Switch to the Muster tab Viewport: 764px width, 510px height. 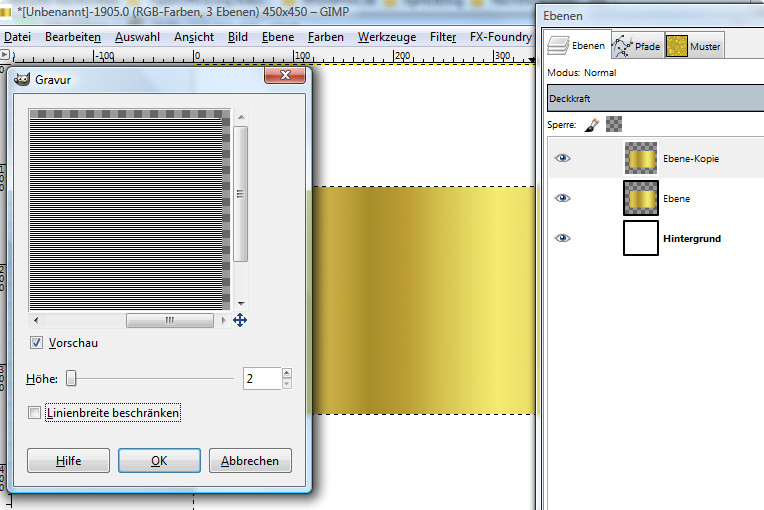pos(694,46)
